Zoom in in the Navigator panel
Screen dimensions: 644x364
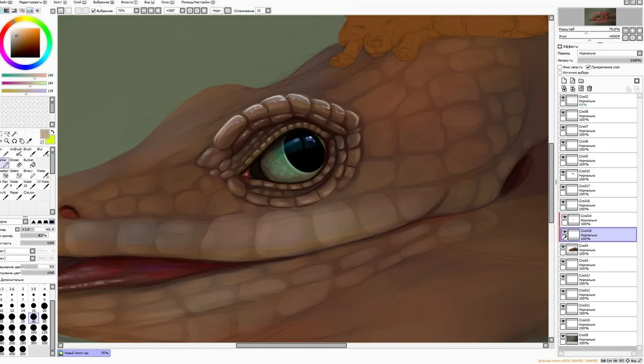tap(632, 30)
